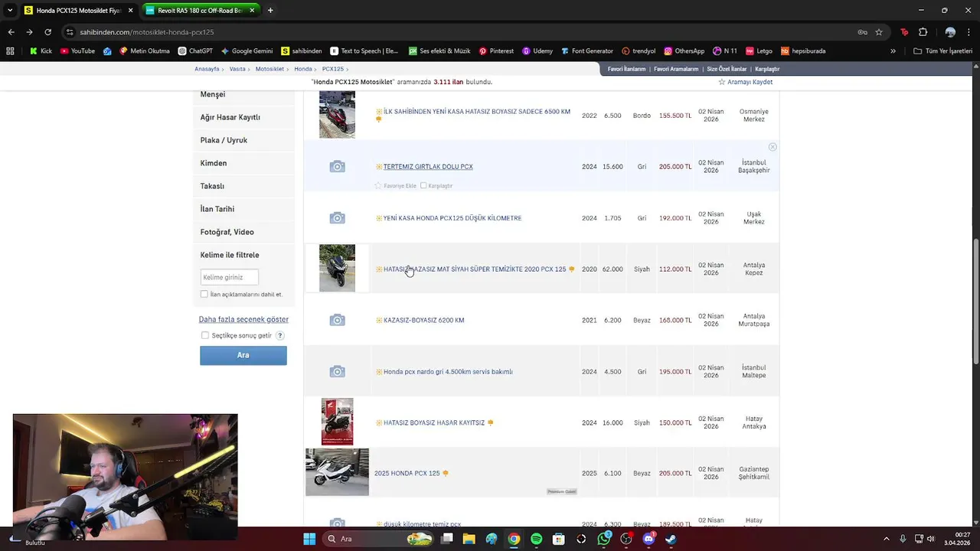
Task: Switch to the Revolt RA5 180 cc tab
Action: [200, 10]
